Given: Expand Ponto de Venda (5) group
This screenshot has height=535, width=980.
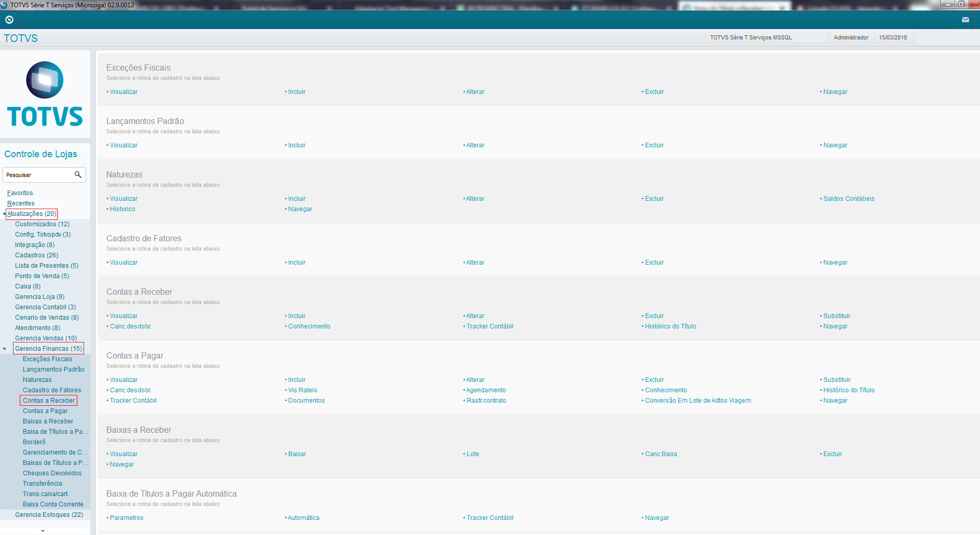Looking at the screenshot, I should 42,276.
